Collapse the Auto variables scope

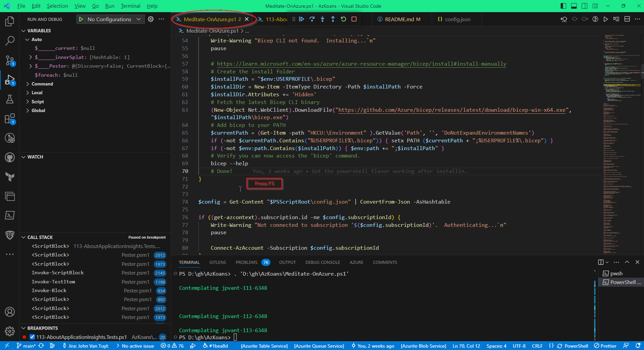click(x=37, y=39)
